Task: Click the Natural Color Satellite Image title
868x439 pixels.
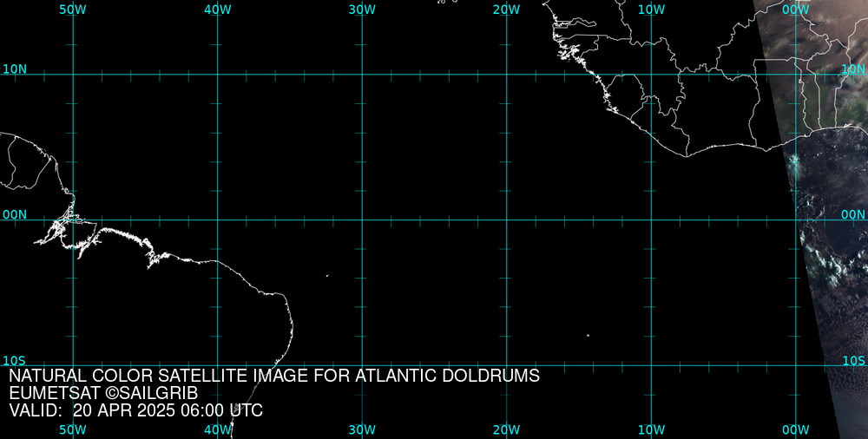Action: [274, 376]
